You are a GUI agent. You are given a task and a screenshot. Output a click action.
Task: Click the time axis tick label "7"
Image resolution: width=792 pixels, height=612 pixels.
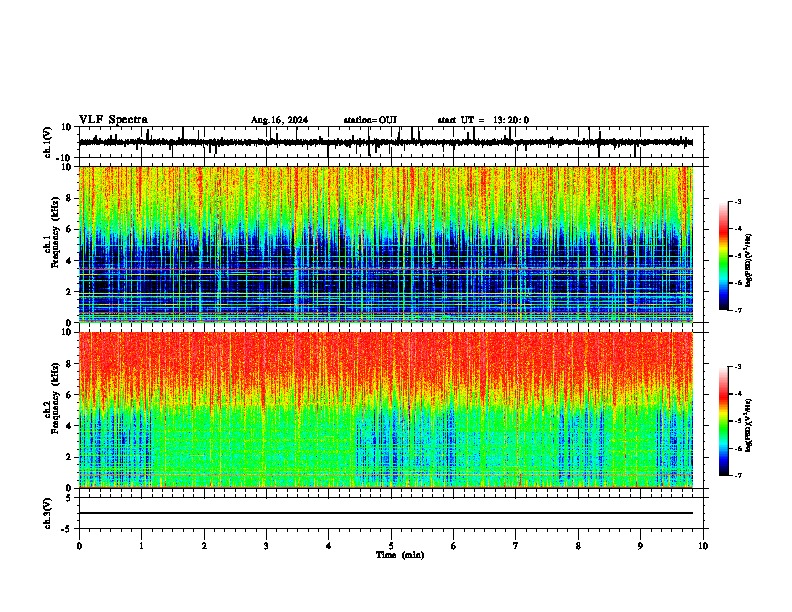[x=516, y=546]
